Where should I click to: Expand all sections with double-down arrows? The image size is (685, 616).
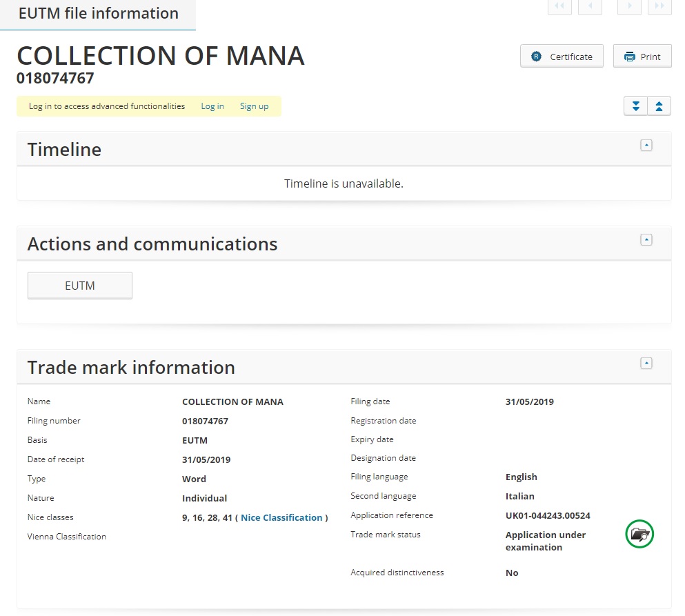click(635, 106)
